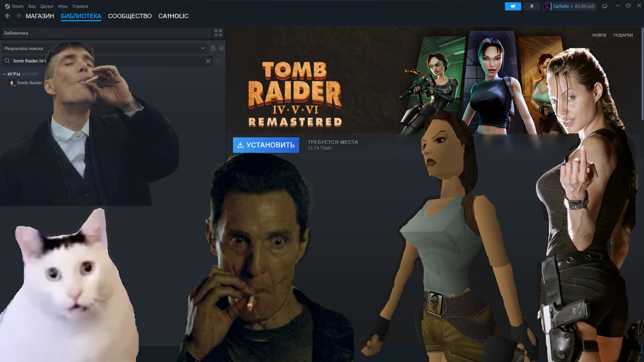Image resolution: width=644 pixels, height=362 pixels.
Task: Click the vertical scrollbar on game page
Action: (642, 74)
